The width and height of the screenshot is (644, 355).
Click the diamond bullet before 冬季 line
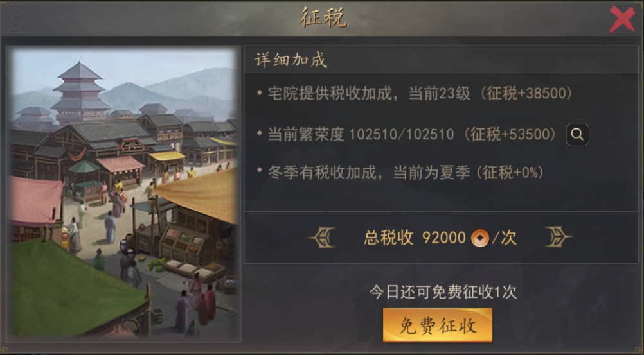coord(260,169)
